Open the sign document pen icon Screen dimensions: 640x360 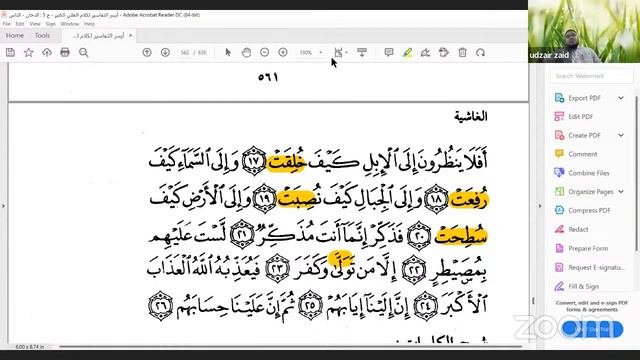coord(425,52)
